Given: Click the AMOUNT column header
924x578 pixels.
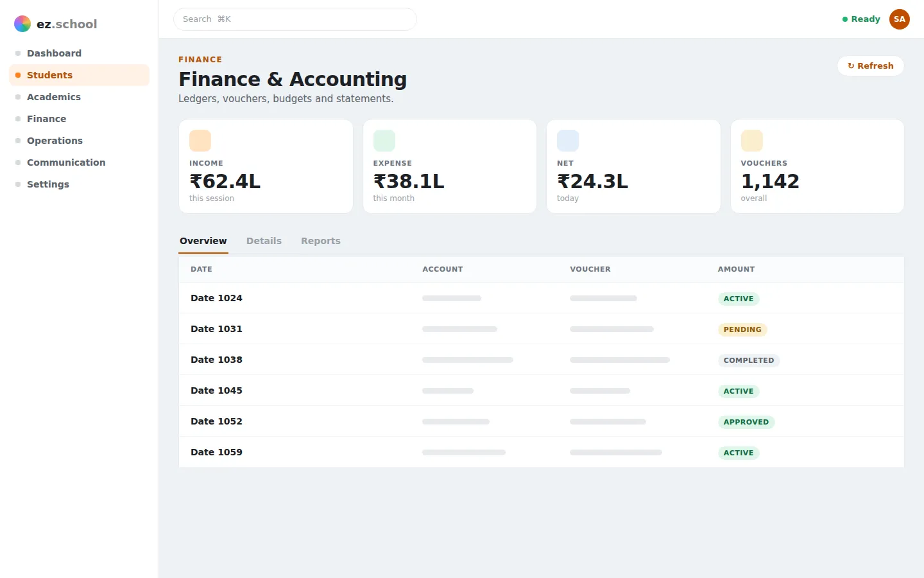Looking at the screenshot, I should click(736, 269).
